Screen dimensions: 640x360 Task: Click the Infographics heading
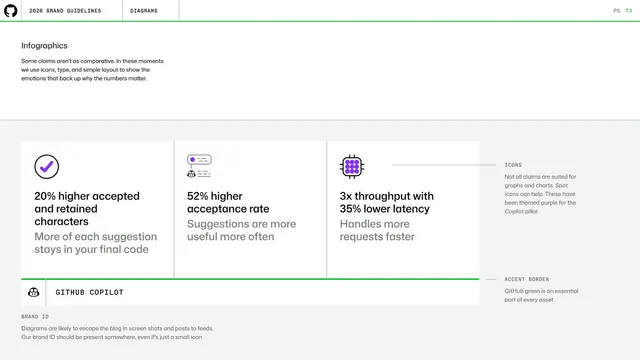coord(44,46)
